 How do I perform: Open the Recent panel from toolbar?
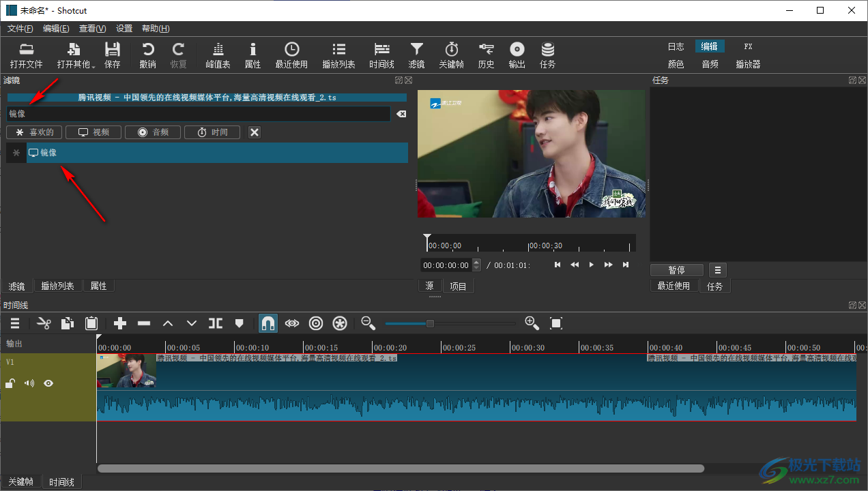tap(291, 55)
